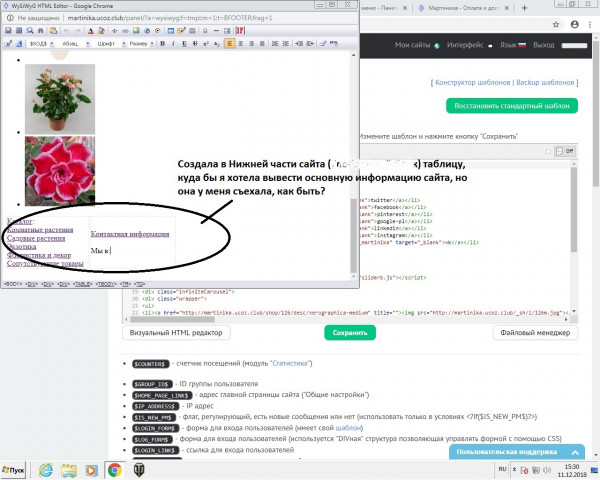Click the binoculars find icon

point(41,31)
